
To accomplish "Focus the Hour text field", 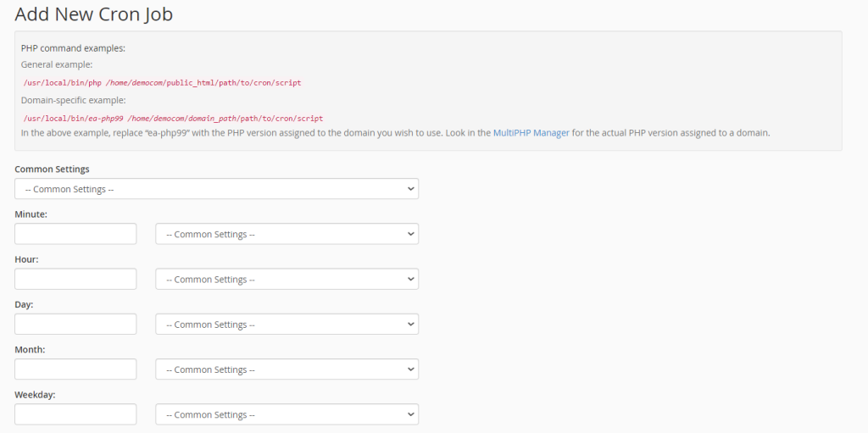I will point(75,280).
